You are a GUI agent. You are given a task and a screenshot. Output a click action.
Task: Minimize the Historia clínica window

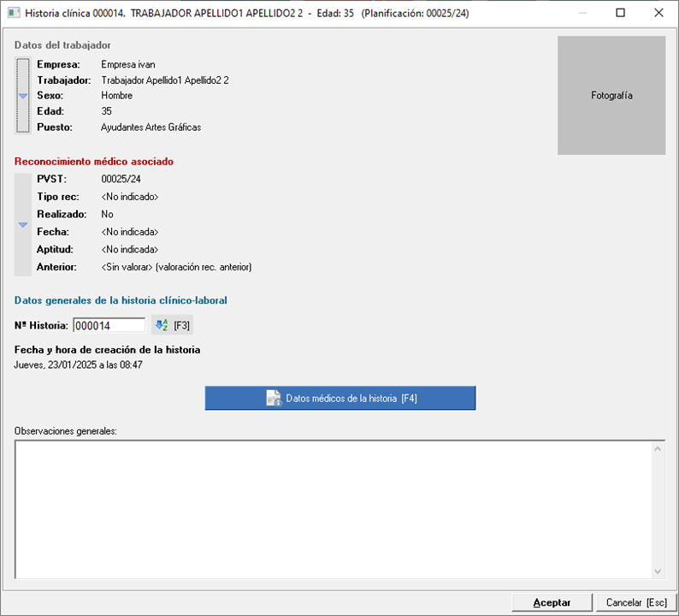[582, 13]
